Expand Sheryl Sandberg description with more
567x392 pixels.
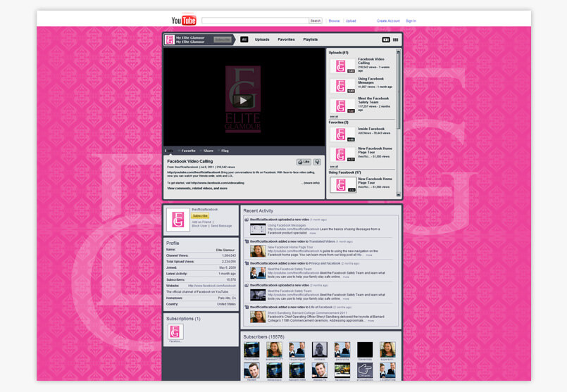(370, 321)
